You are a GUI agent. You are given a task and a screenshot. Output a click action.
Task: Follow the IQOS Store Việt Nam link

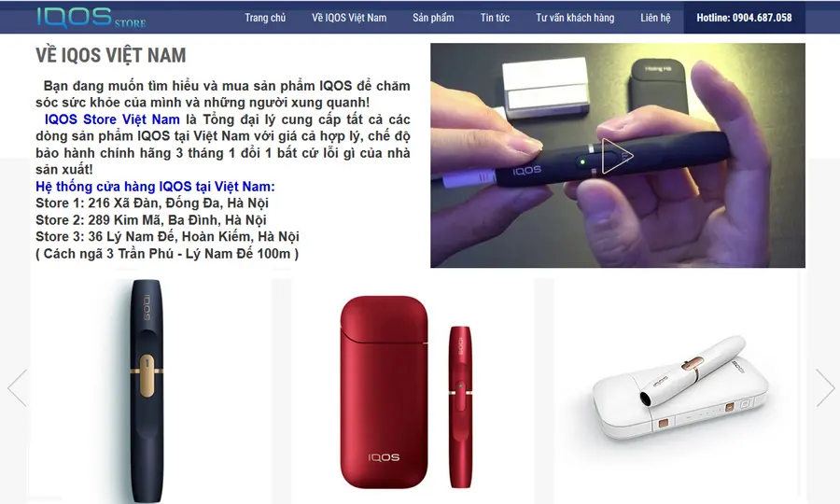[112, 119]
